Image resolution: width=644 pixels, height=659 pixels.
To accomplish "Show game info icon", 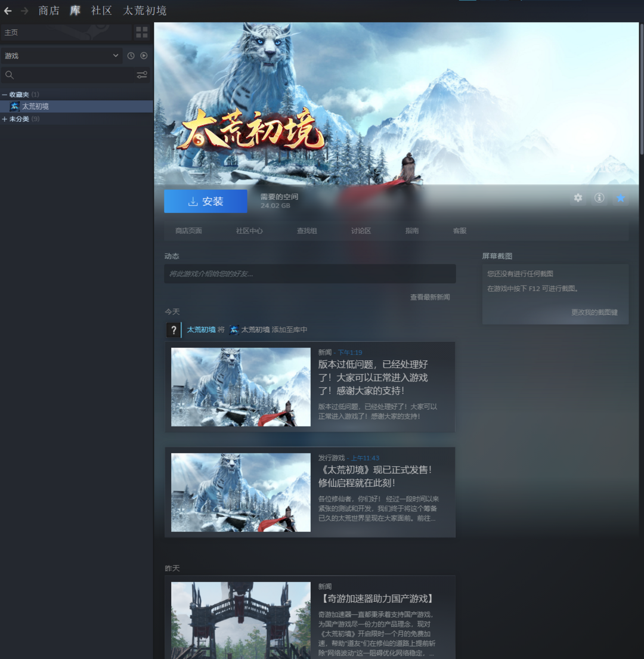I will [x=599, y=198].
